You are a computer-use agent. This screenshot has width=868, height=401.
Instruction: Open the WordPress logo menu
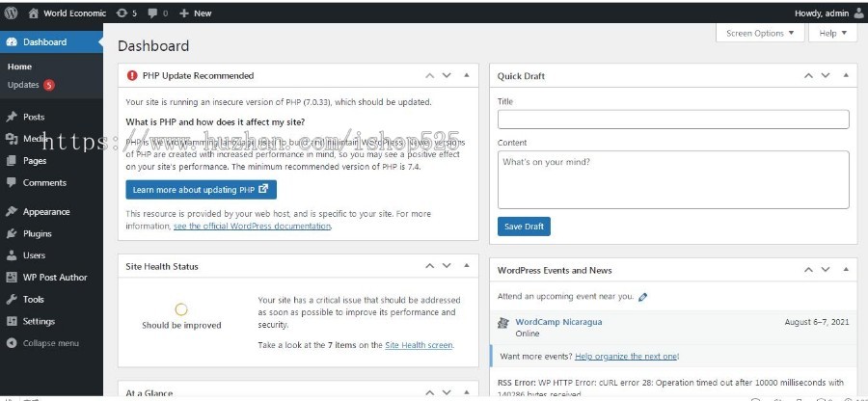(x=11, y=13)
